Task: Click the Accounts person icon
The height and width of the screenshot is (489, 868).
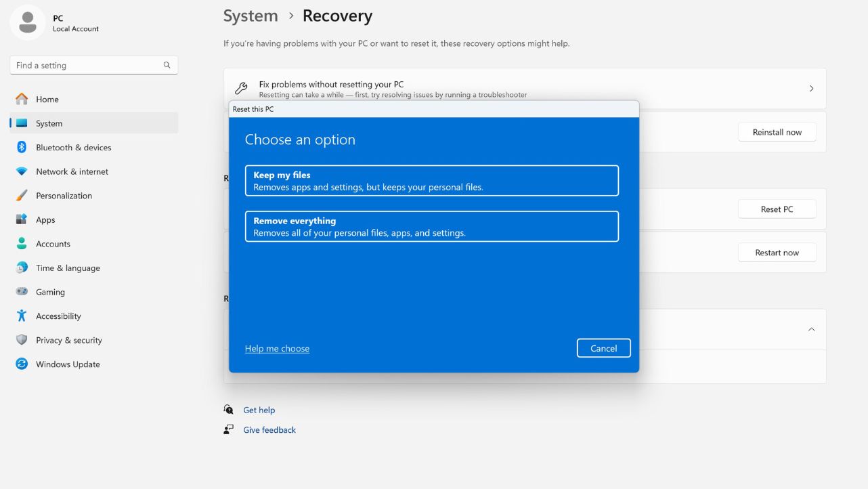Action: point(22,244)
